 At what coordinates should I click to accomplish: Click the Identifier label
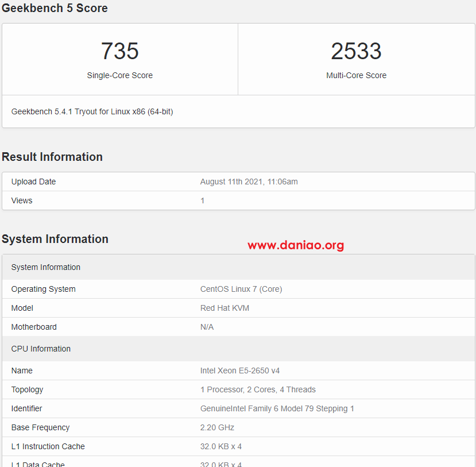point(27,408)
